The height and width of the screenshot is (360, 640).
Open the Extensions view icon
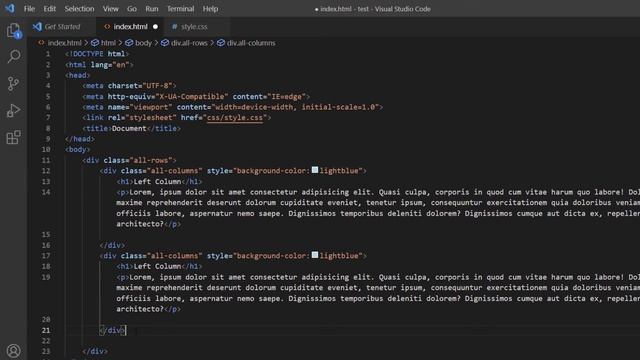pyautogui.click(x=13, y=137)
